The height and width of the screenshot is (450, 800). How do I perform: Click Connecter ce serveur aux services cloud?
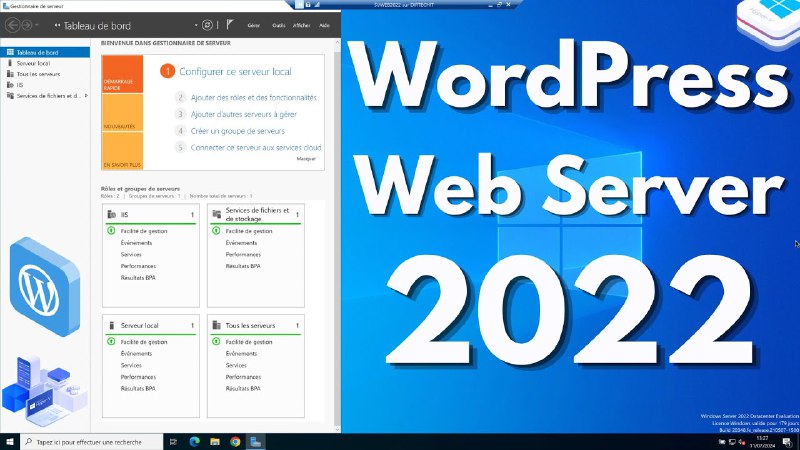(256, 147)
